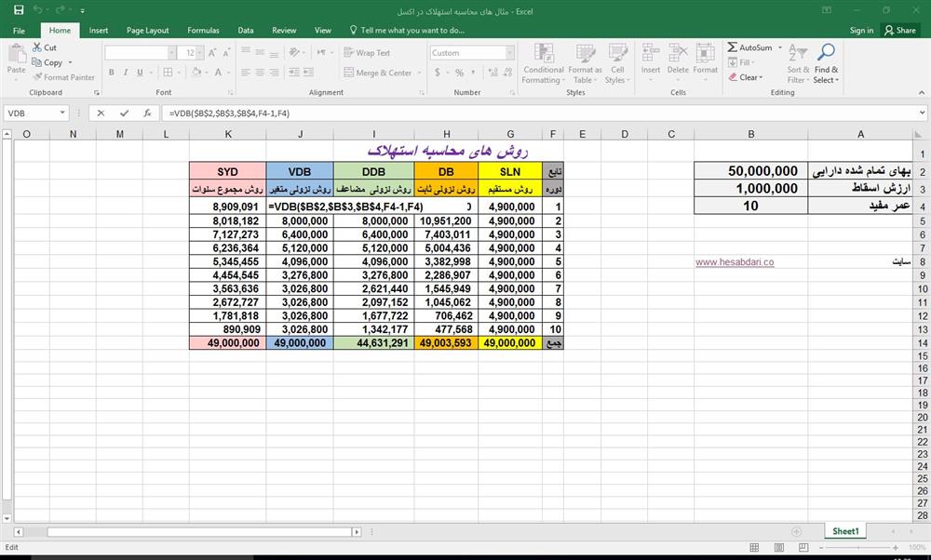The height and width of the screenshot is (560, 931).
Task: Toggle Bold formatting
Action: (x=111, y=72)
